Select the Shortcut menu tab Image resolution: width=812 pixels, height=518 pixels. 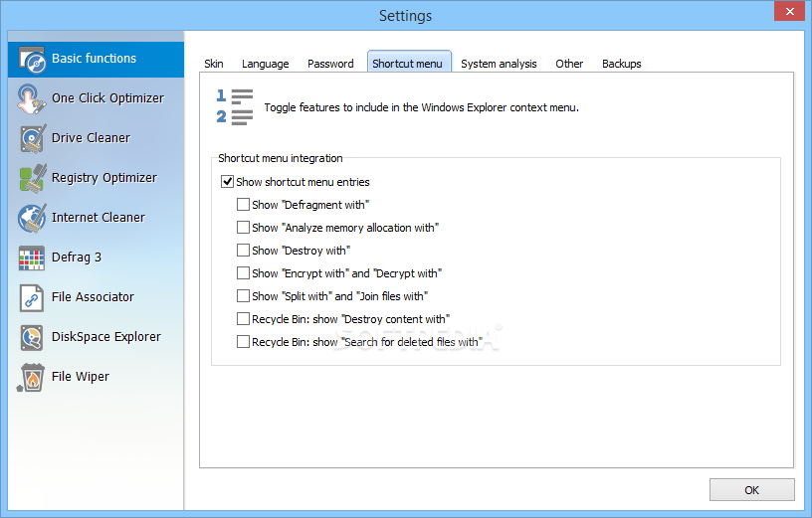pyautogui.click(x=408, y=64)
